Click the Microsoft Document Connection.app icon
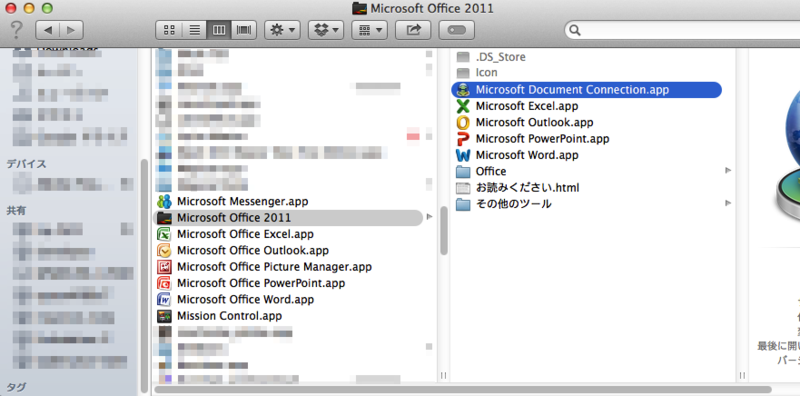This screenshot has width=800, height=396. (x=463, y=90)
